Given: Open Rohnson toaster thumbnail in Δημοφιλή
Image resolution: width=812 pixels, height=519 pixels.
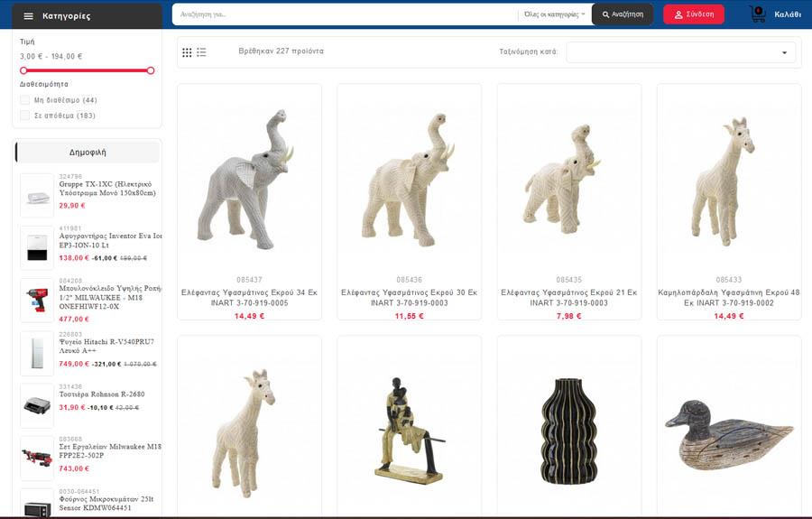Looking at the screenshot, I should [37, 405].
